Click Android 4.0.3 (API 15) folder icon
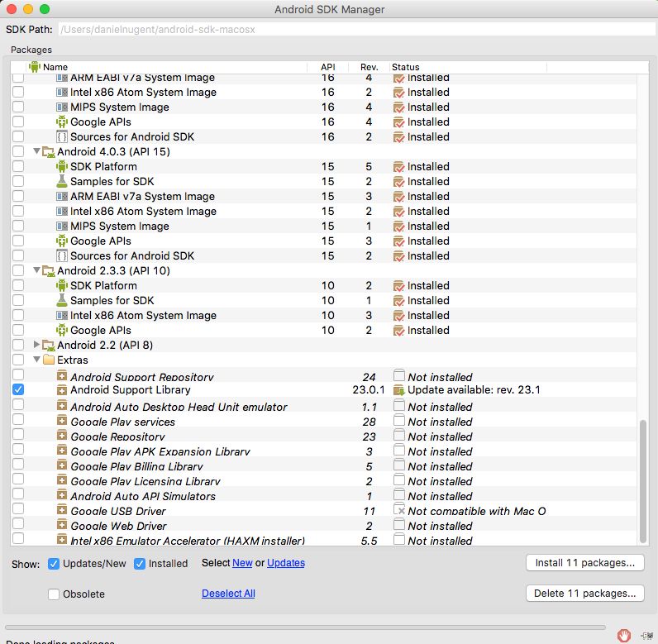 (49, 152)
